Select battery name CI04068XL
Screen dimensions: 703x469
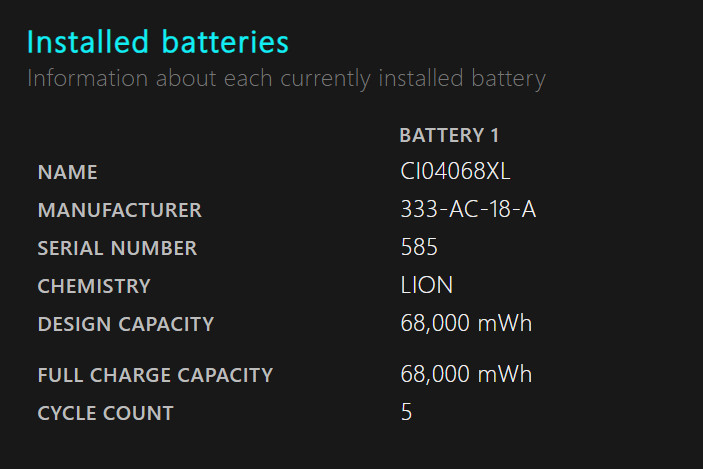coord(455,171)
